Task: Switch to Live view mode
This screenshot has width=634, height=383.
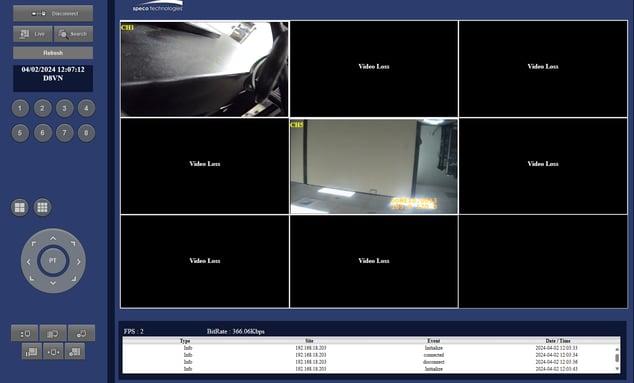Action: point(33,34)
